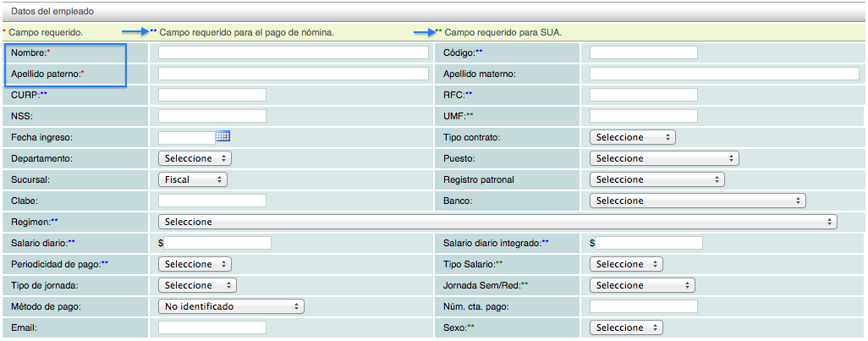This screenshot has height=341, width=868.
Task: Open the Banco selection dropdown
Action: 697,201
